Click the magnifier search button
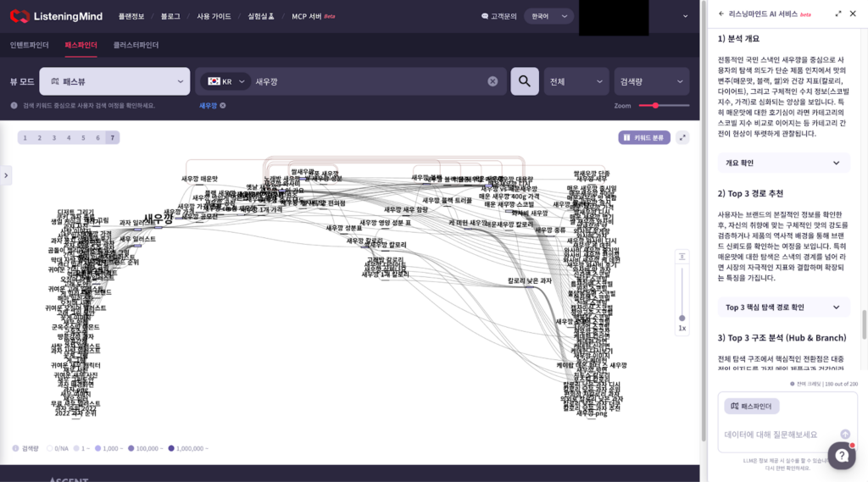 point(525,81)
